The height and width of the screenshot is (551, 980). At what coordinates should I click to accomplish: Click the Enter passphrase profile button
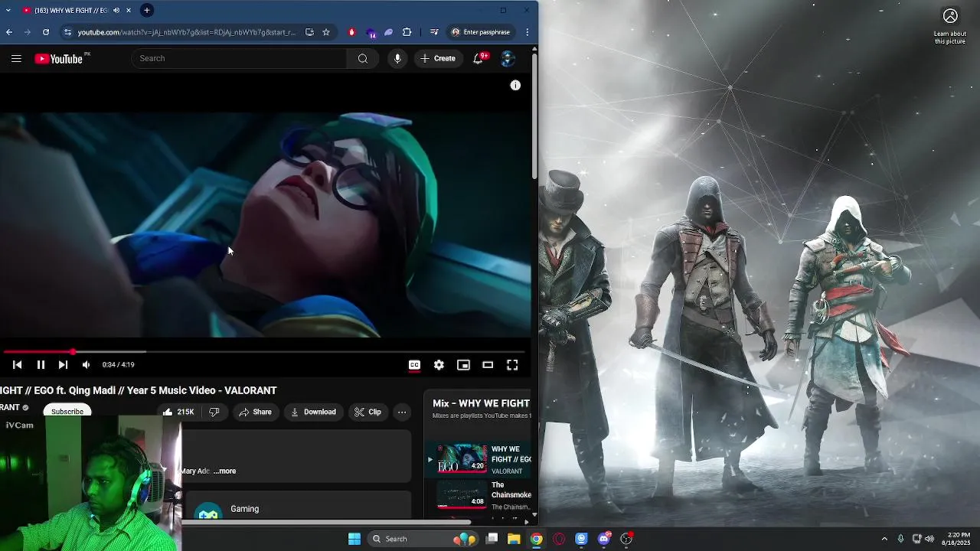[x=481, y=32]
